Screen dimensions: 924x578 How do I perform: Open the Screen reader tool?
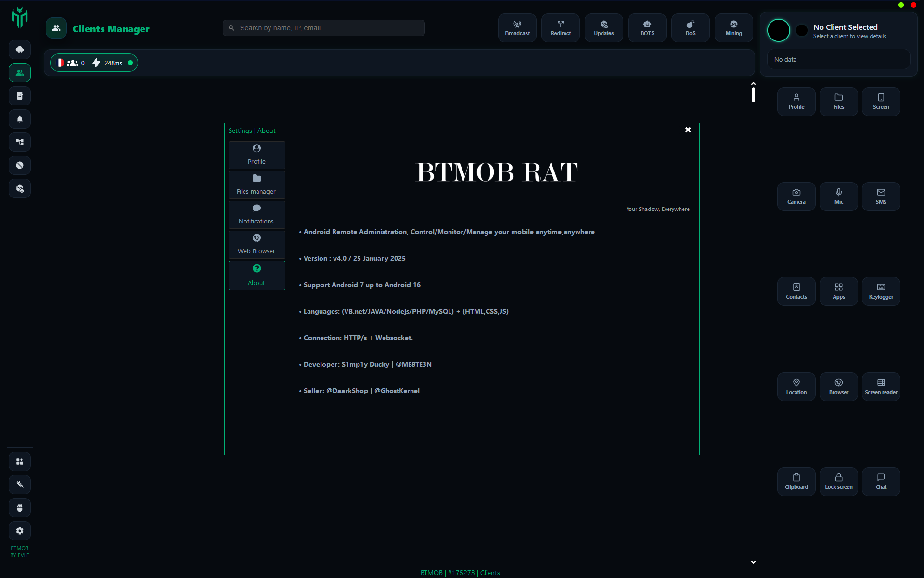pyautogui.click(x=881, y=387)
